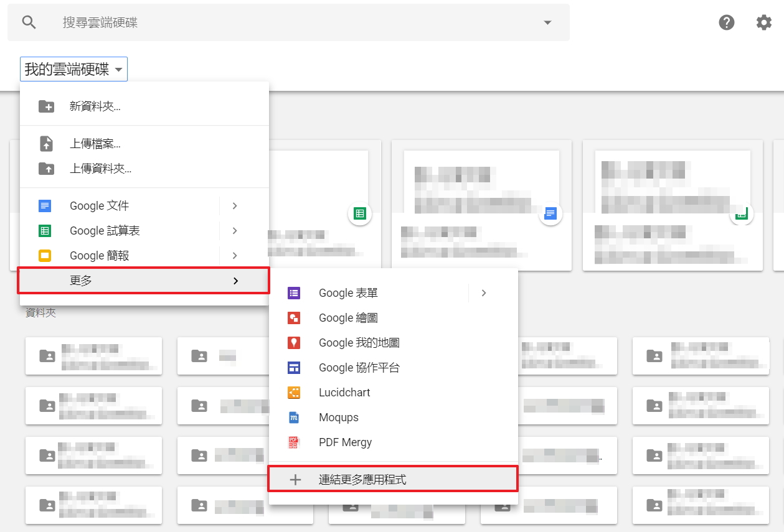Click the Google 協作平台 sites icon
This screenshot has width=784, height=532.
point(294,368)
